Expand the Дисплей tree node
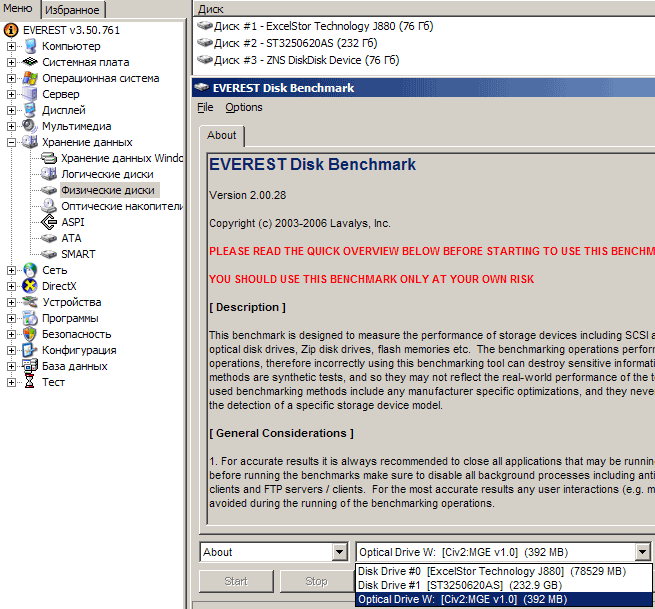This screenshot has width=655, height=609. tap(11, 110)
